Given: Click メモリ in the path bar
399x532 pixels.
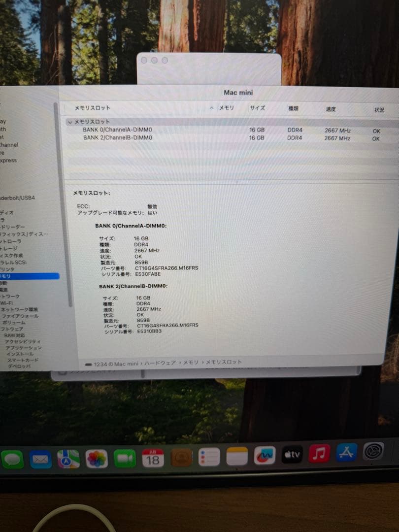Looking at the screenshot, I should 191,363.
